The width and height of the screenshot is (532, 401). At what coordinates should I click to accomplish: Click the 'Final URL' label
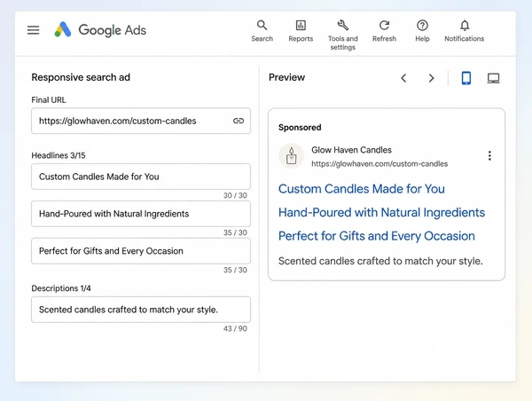click(x=49, y=100)
